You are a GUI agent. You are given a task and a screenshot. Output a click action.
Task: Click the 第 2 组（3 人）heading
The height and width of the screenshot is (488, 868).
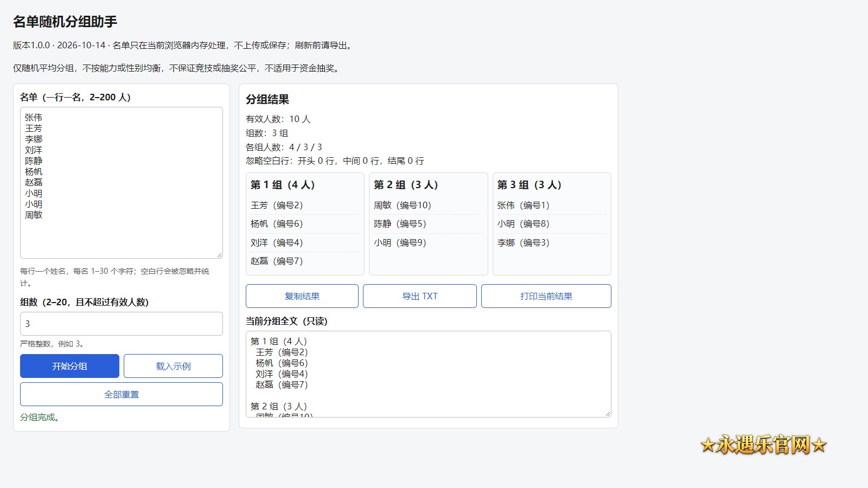click(x=406, y=185)
